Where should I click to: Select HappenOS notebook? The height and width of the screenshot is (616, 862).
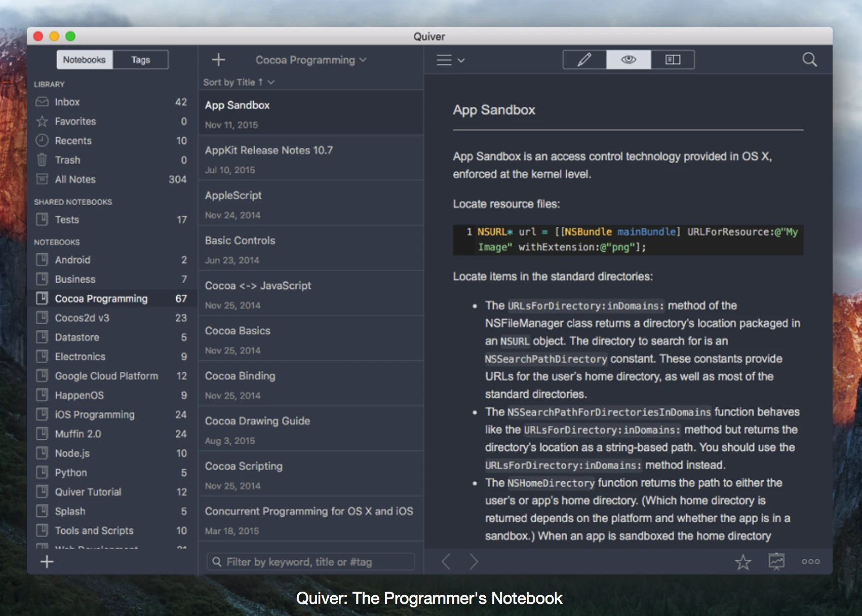click(x=111, y=395)
